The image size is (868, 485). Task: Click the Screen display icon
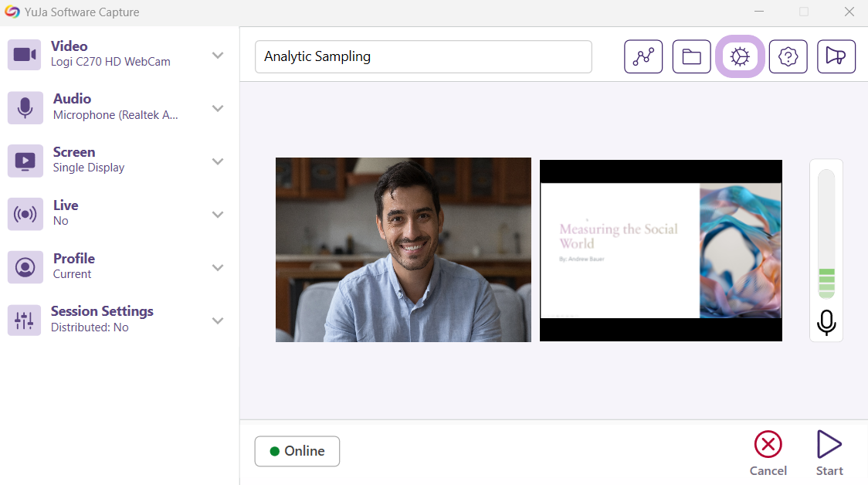[x=25, y=161]
